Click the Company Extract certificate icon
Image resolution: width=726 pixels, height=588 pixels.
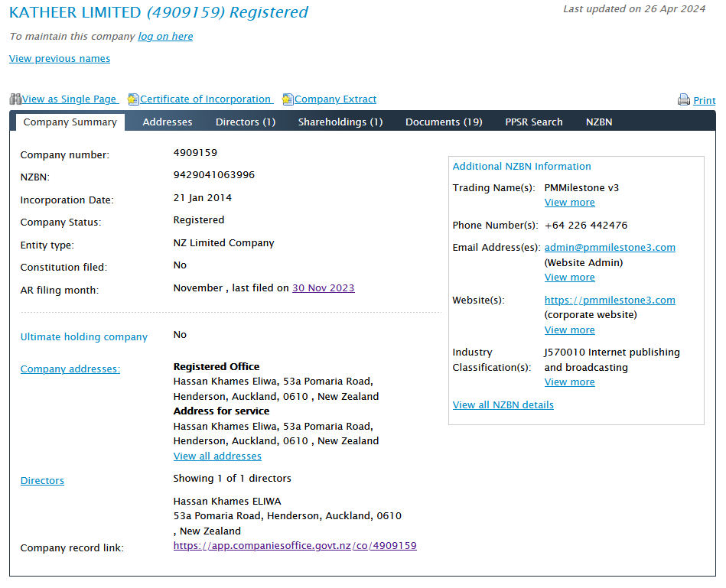288,99
